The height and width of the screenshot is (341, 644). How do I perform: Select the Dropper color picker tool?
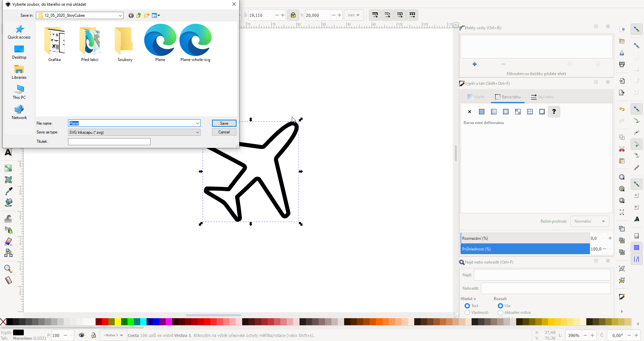[8, 191]
